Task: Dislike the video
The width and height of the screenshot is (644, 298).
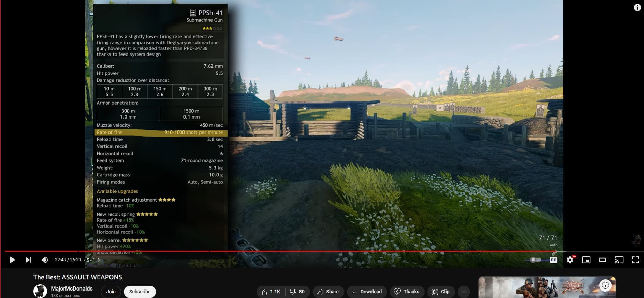Action: tap(297, 292)
